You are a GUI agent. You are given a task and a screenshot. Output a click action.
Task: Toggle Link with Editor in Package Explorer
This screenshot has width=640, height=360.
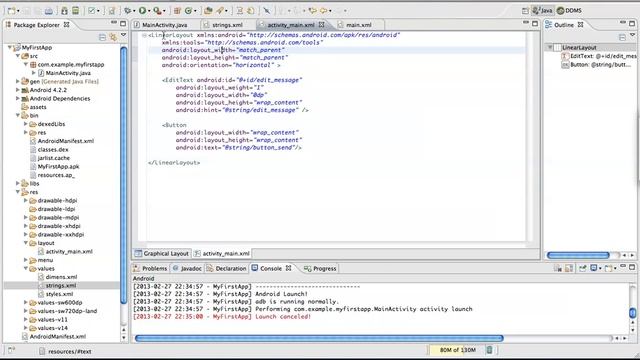113,37
